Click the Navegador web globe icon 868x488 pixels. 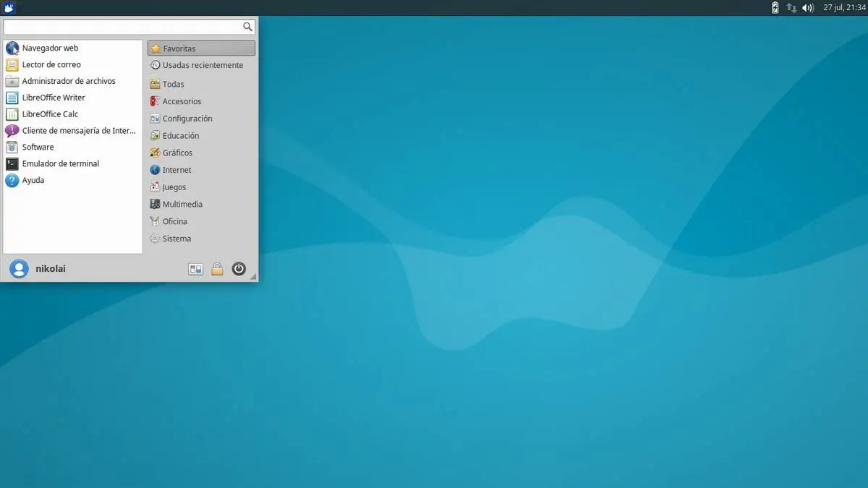[x=12, y=48]
